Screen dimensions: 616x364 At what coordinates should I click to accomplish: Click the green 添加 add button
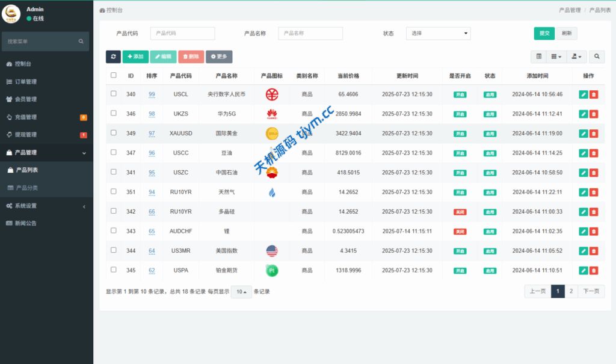(x=135, y=57)
